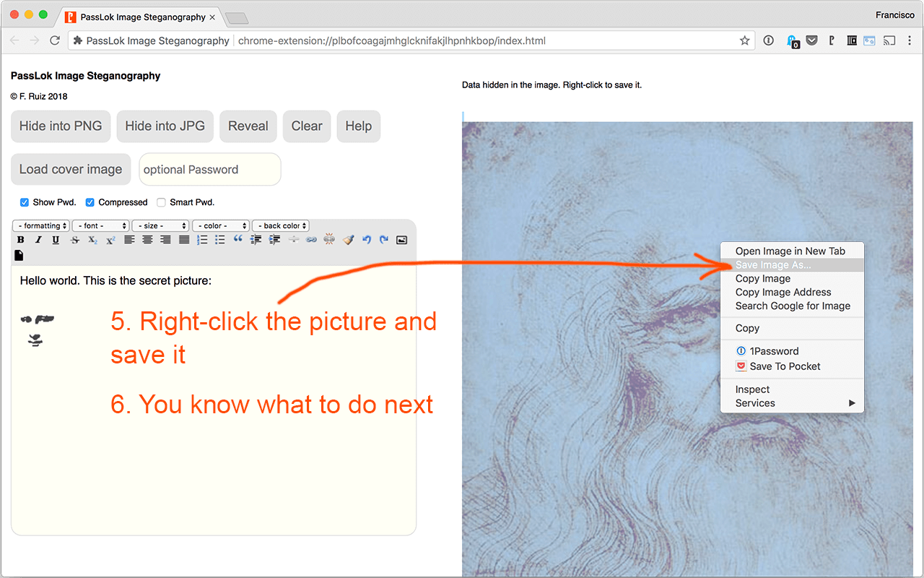Select the PassLok Image Steganography tab

pos(141,17)
